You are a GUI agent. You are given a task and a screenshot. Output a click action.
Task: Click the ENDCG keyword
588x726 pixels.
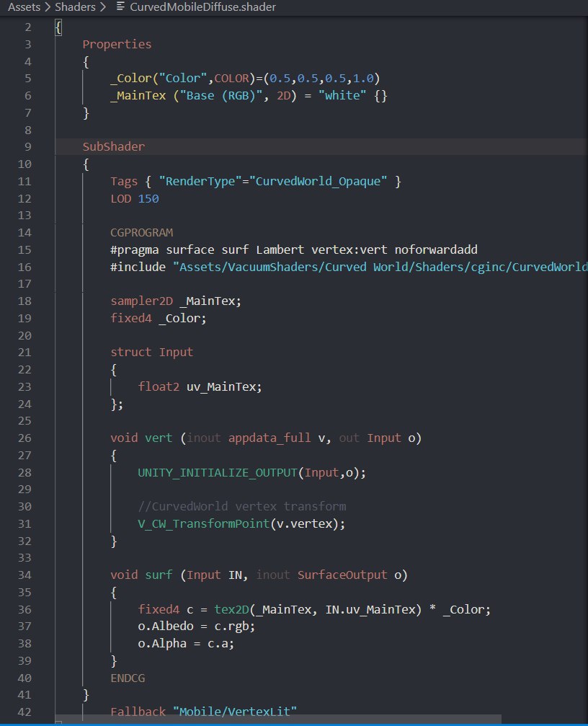click(128, 678)
